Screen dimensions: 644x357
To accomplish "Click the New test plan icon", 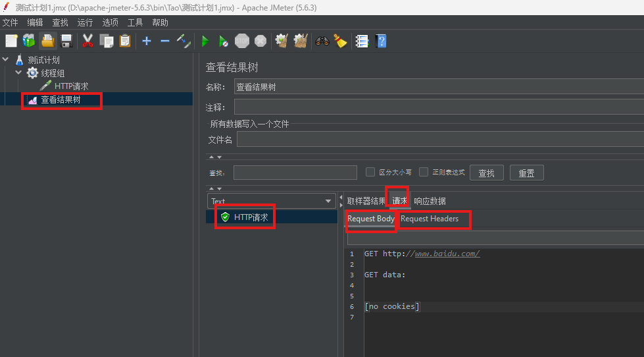I will coord(11,41).
